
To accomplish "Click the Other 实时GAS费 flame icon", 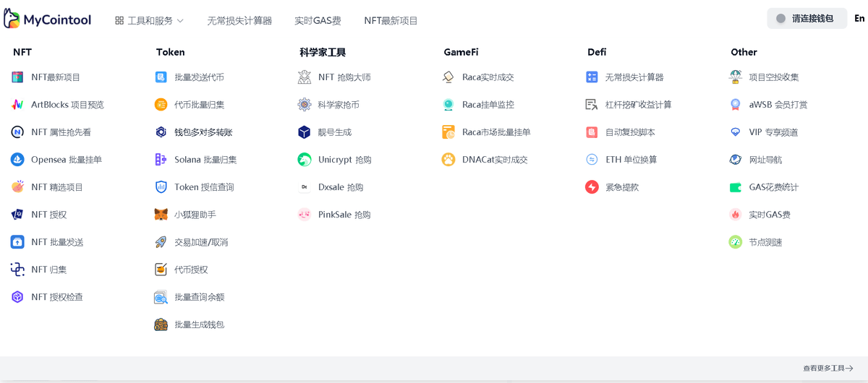I will coord(736,215).
